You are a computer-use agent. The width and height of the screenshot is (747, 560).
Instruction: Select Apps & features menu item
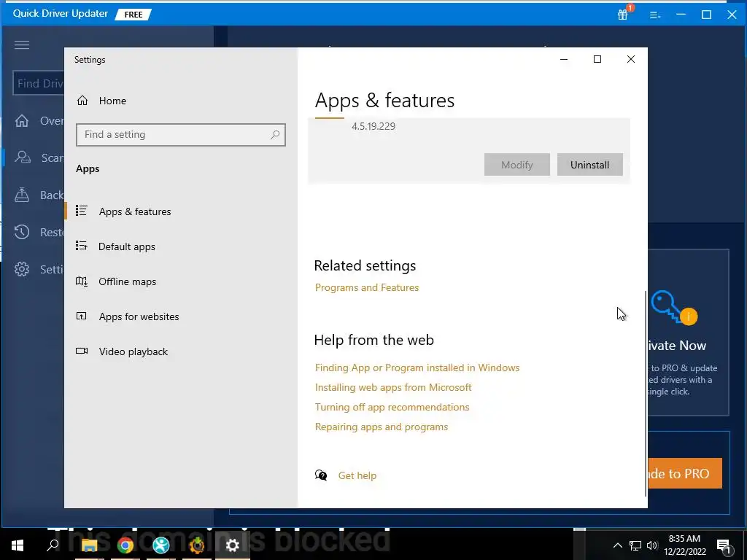tap(135, 211)
